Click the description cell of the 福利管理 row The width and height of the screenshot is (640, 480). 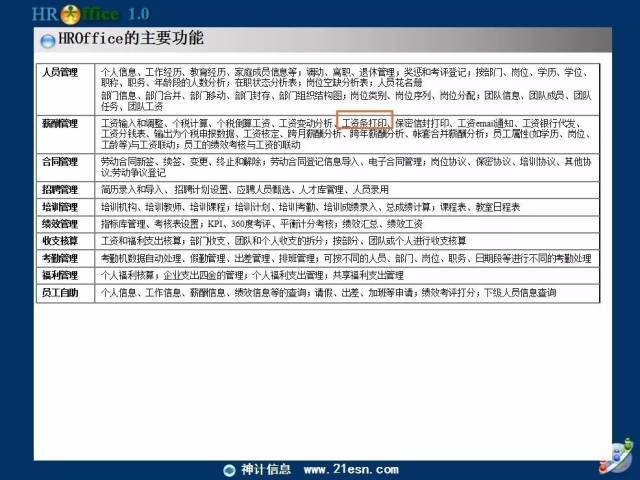click(x=347, y=275)
